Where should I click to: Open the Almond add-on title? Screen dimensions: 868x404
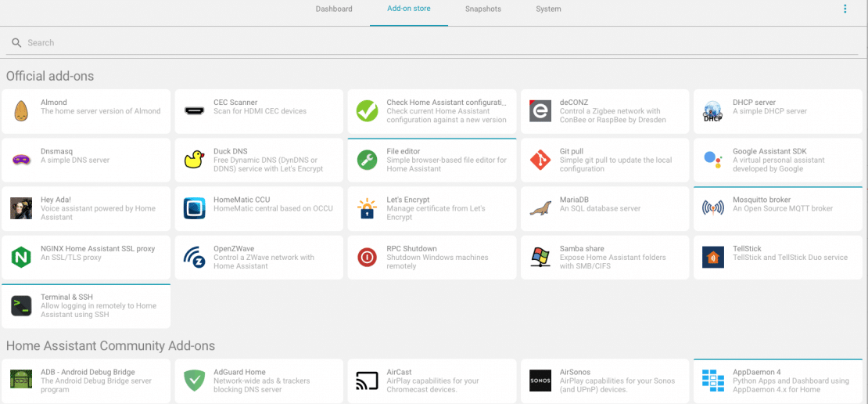54,103
